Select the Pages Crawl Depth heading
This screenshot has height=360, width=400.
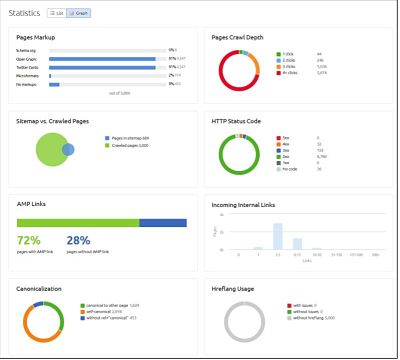pos(237,37)
